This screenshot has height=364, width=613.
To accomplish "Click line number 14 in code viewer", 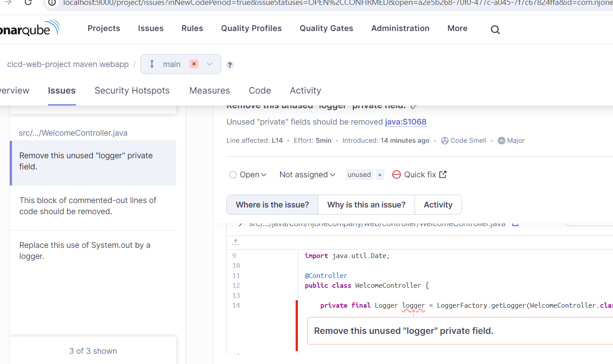I will (236, 305).
